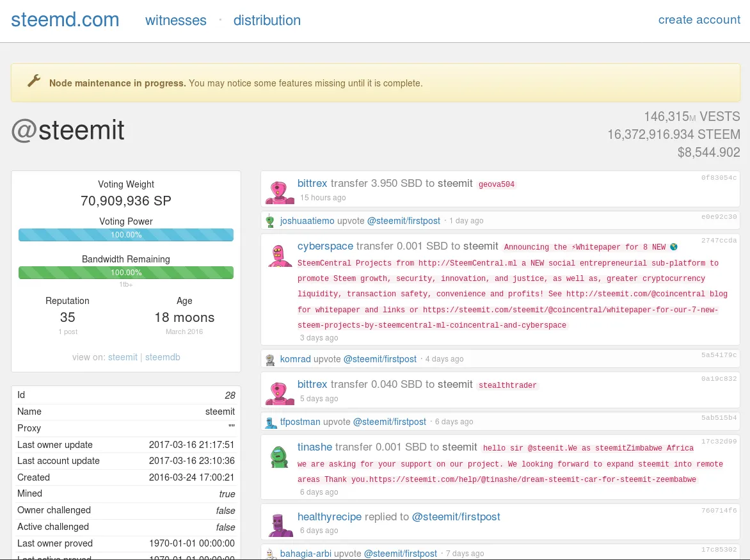
Task: Open cyberspace user profile
Action: tap(325, 246)
